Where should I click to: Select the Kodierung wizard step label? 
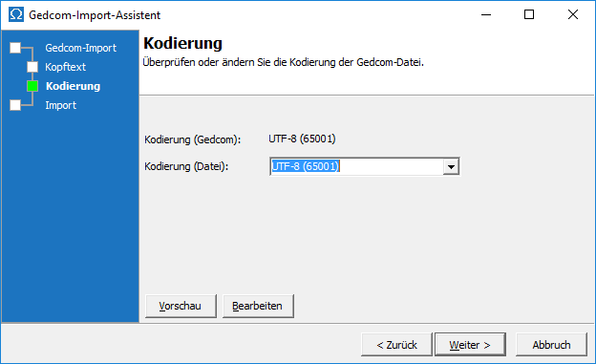tap(73, 86)
